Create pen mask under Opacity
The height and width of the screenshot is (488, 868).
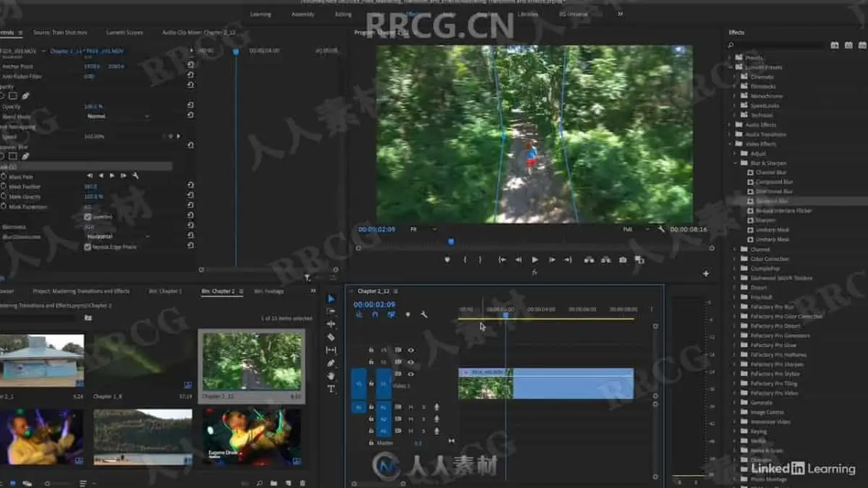coord(26,95)
